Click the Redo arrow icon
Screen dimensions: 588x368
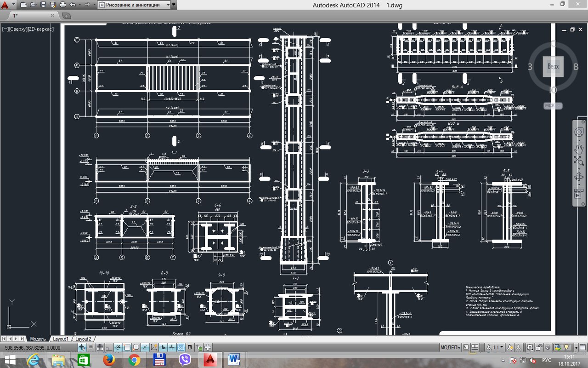(x=86, y=5)
